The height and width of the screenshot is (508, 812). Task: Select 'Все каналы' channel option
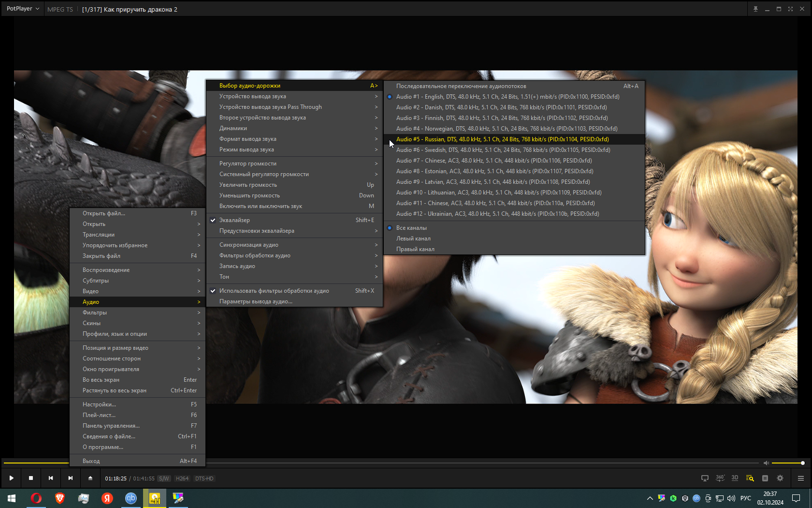(514, 228)
